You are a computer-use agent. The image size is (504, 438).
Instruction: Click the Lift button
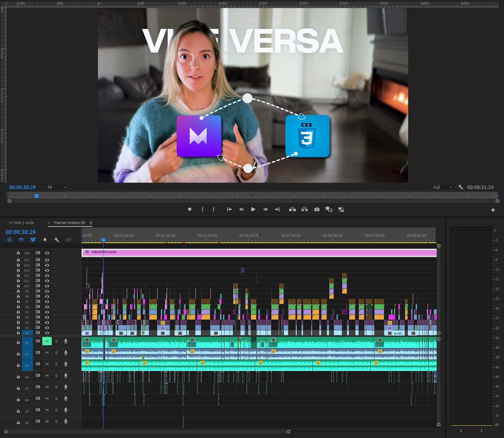coord(292,209)
